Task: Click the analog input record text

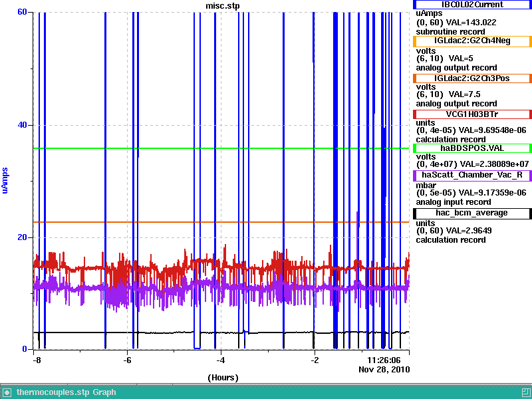Action: pos(454,203)
